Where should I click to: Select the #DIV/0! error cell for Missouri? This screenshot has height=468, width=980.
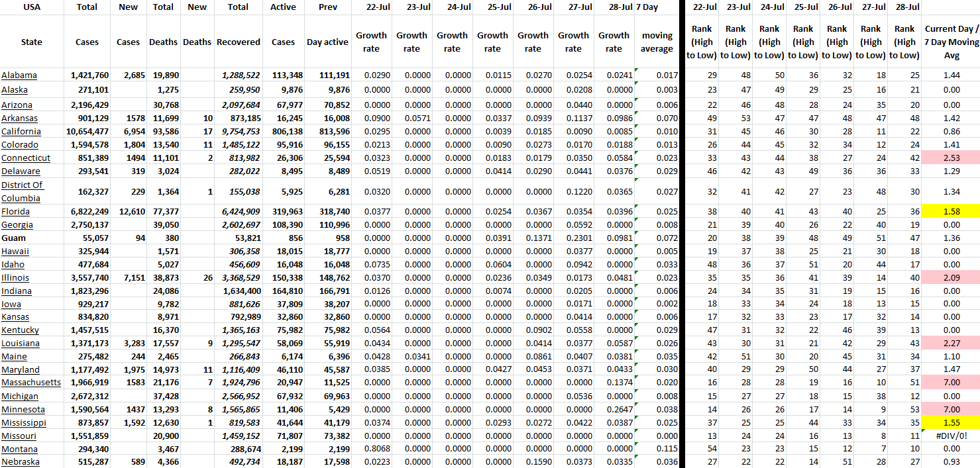coord(951,436)
